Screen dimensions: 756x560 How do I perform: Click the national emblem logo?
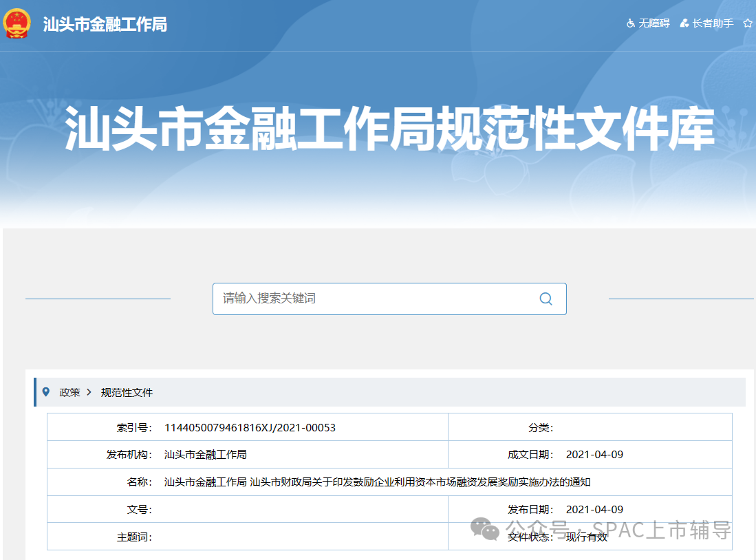tap(17, 23)
